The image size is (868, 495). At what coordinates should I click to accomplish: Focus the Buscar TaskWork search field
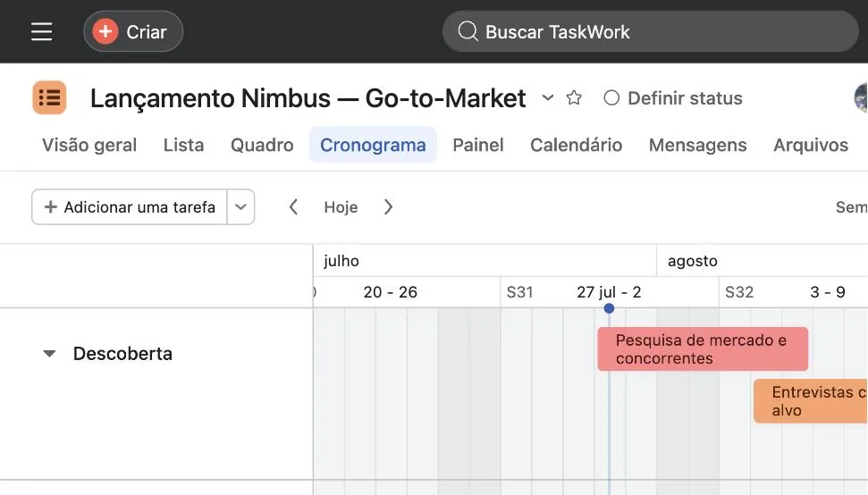pos(651,31)
